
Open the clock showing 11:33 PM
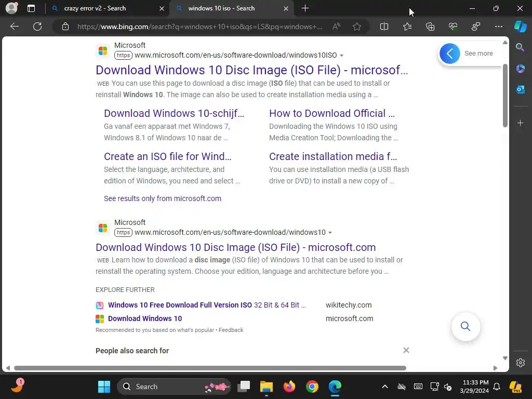(475, 387)
